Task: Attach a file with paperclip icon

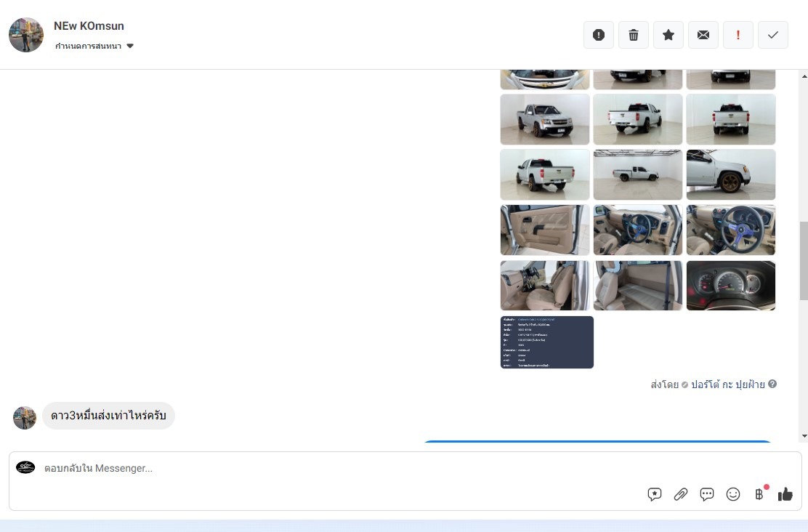Action: coord(681,494)
